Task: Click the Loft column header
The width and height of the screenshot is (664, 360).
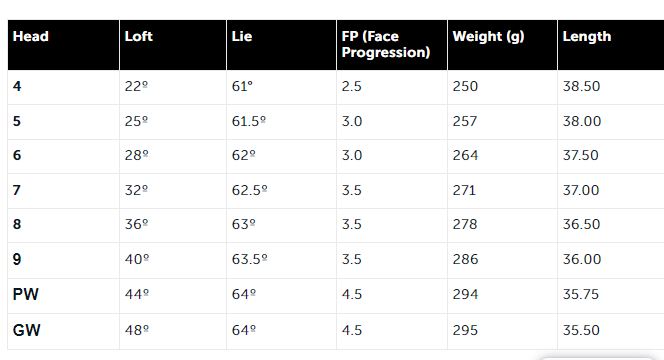Action: (x=138, y=36)
